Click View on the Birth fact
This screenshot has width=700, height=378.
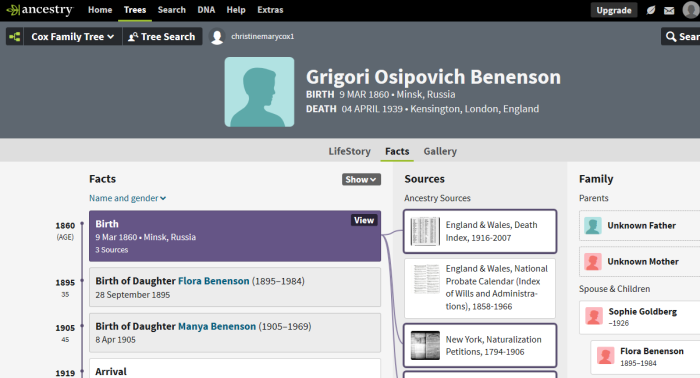click(x=364, y=220)
